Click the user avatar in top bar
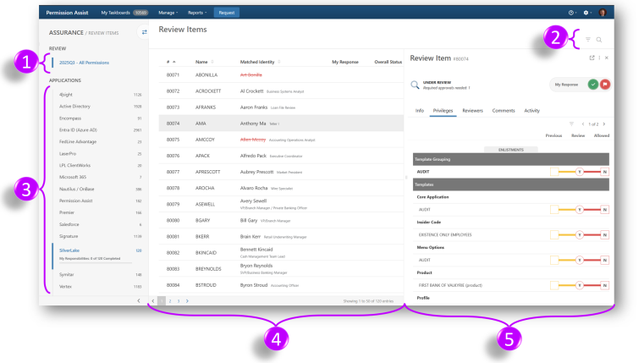 pos(602,13)
